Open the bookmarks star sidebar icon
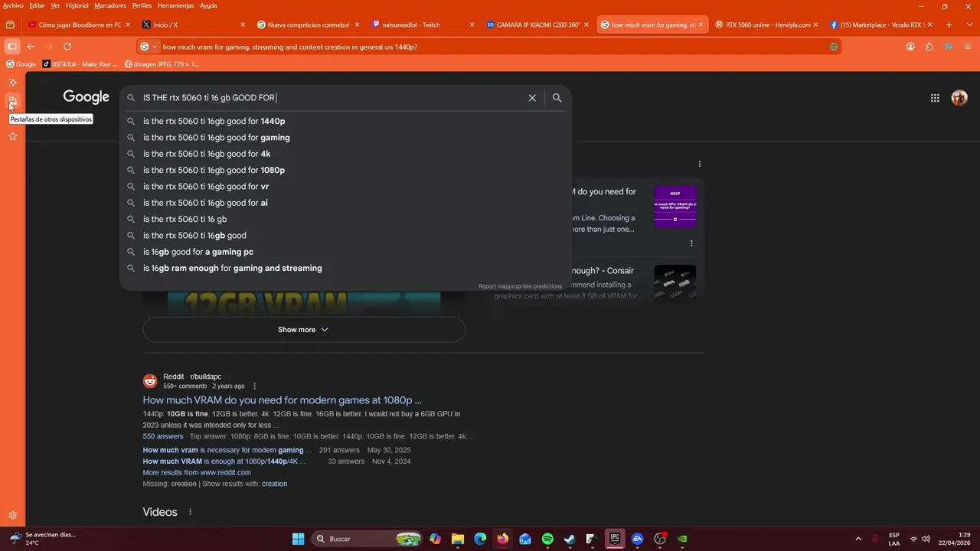The height and width of the screenshot is (551, 980). (x=12, y=136)
